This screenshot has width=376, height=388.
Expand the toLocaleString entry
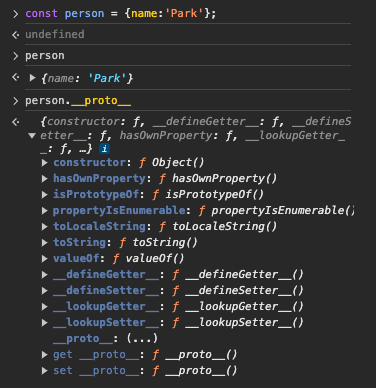pyautogui.click(x=44, y=227)
